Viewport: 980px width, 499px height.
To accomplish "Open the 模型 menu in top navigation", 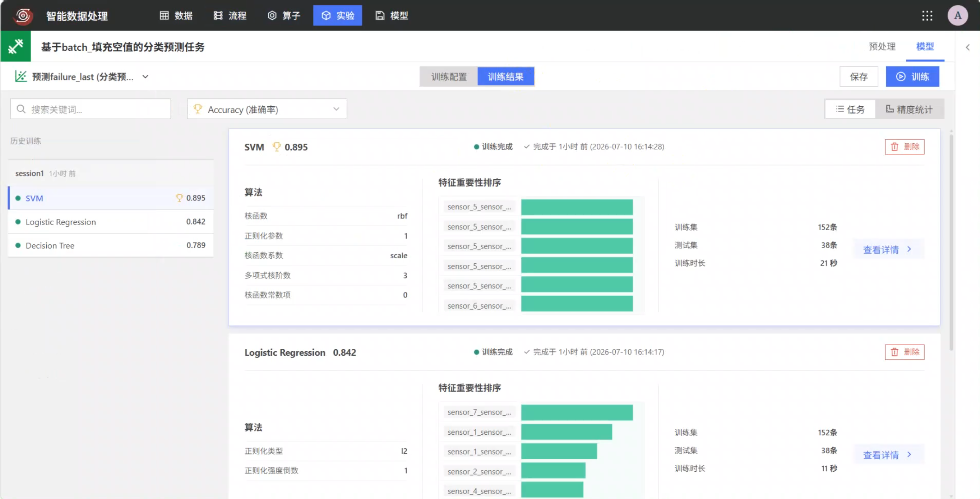I will tap(392, 16).
